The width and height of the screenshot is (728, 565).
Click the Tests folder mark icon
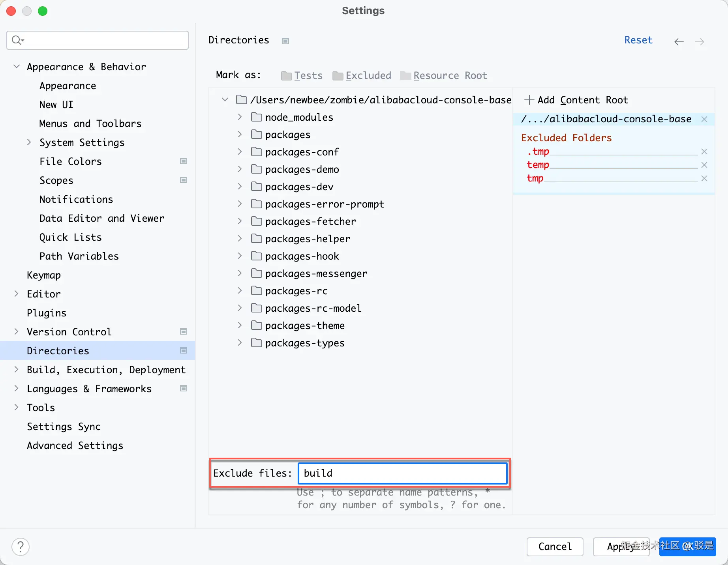tap(286, 76)
